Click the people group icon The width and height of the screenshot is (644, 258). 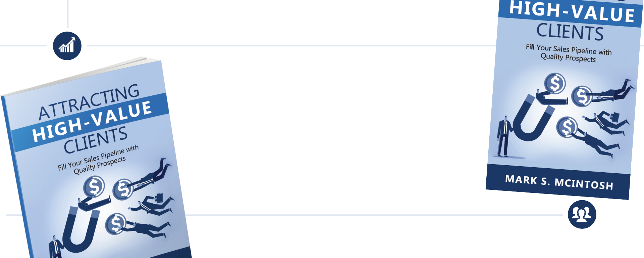582,214
